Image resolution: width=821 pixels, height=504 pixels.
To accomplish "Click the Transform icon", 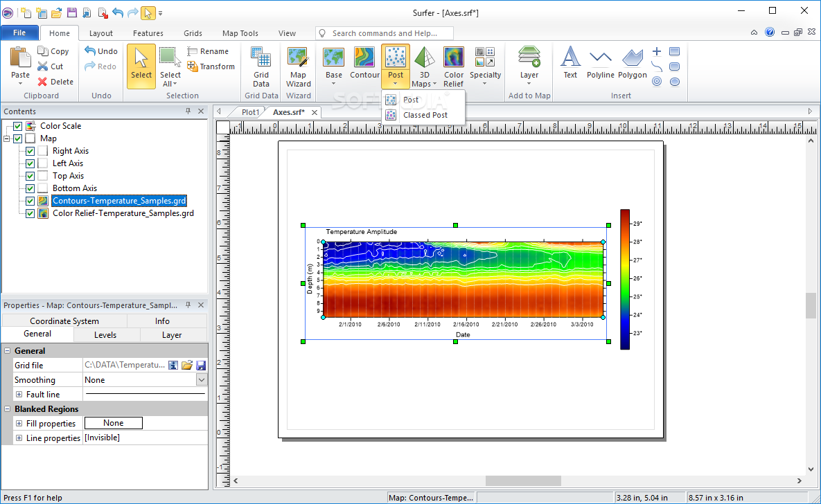I will (x=192, y=66).
